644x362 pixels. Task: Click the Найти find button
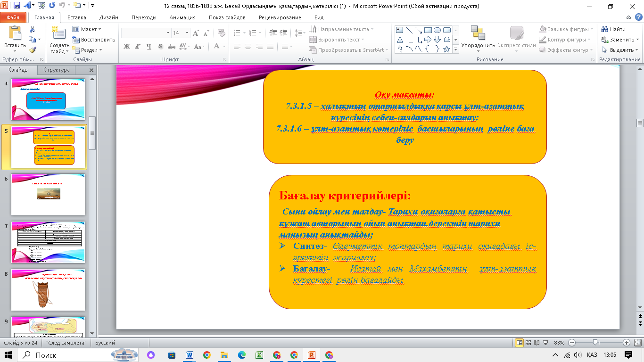(x=614, y=29)
